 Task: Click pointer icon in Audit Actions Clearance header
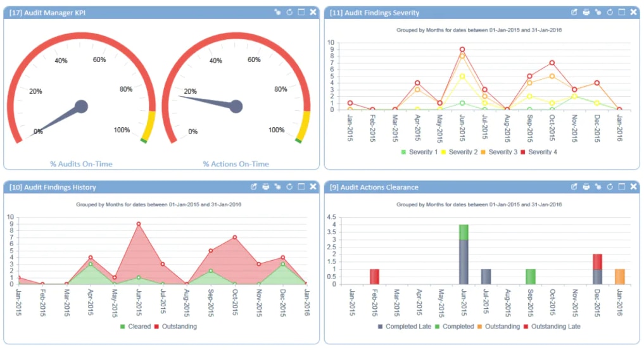[x=598, y=187]
